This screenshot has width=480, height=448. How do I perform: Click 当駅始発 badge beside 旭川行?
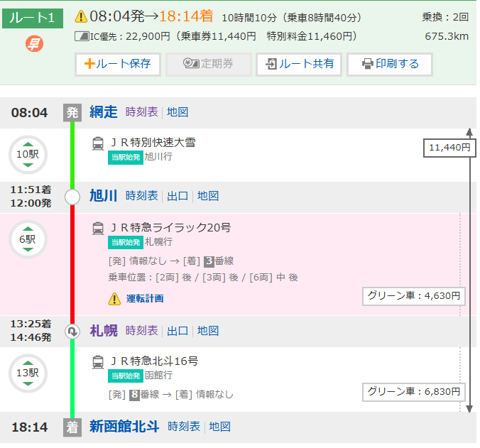tap(126, 158)
